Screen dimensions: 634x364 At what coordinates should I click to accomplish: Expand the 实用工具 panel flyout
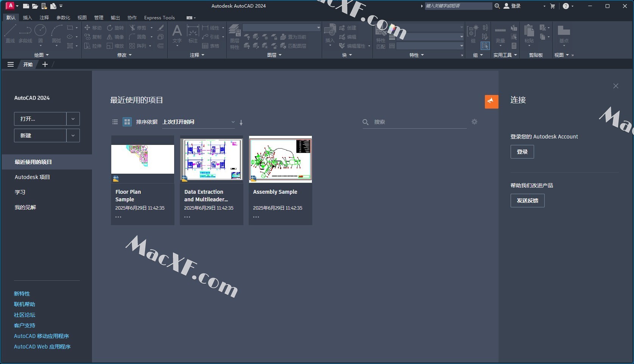tap(505, 55)
